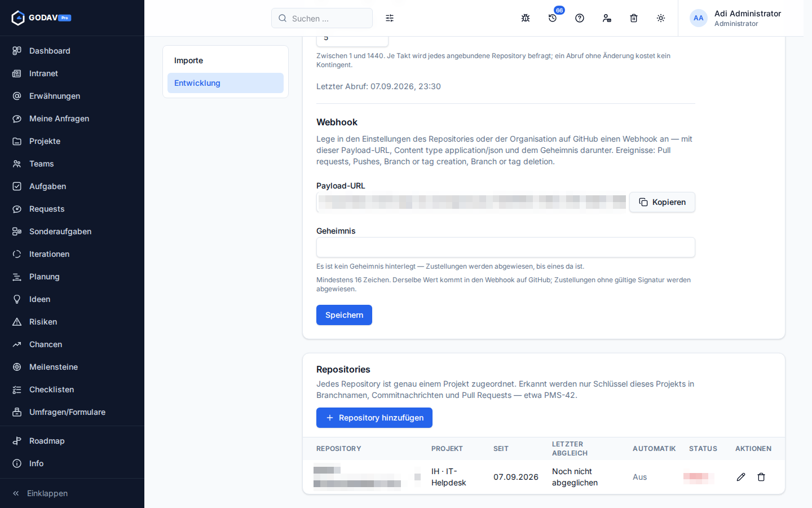Navigate to Meilensteine

coord(72,367)
